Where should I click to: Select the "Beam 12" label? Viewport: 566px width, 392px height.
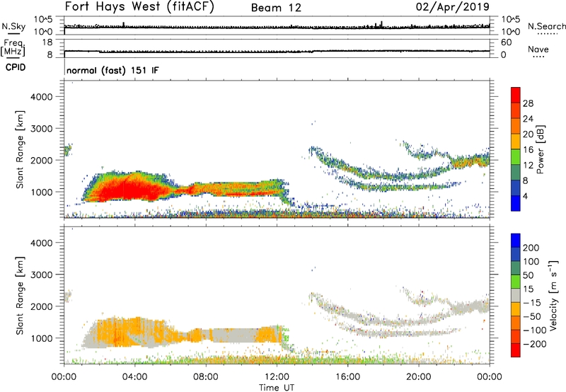[x=276, y=8]
